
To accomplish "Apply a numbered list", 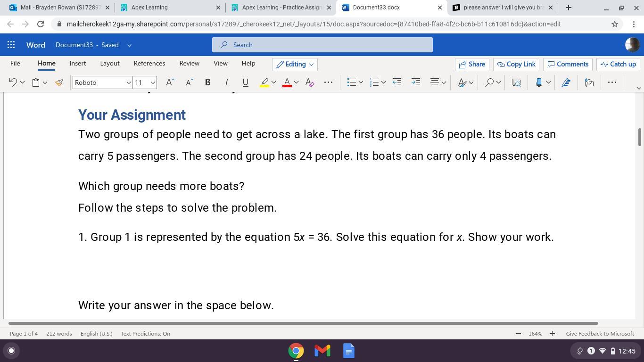I will click(x=374, y=82).
